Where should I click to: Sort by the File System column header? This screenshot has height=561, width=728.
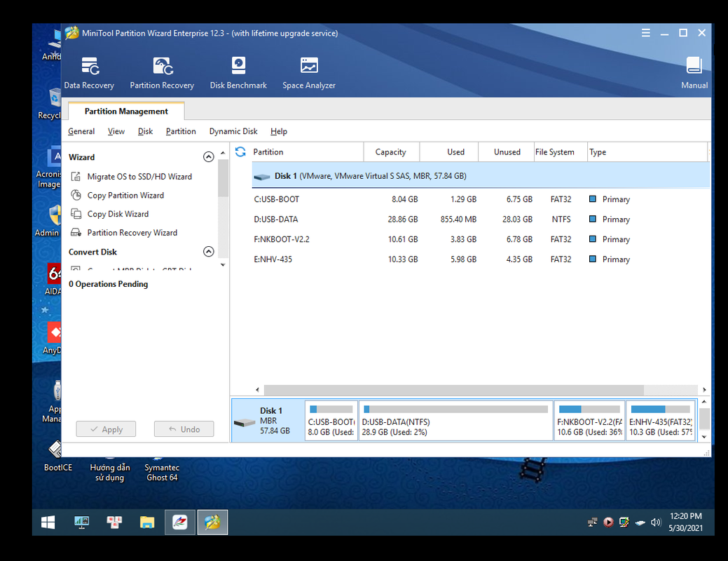561,152
